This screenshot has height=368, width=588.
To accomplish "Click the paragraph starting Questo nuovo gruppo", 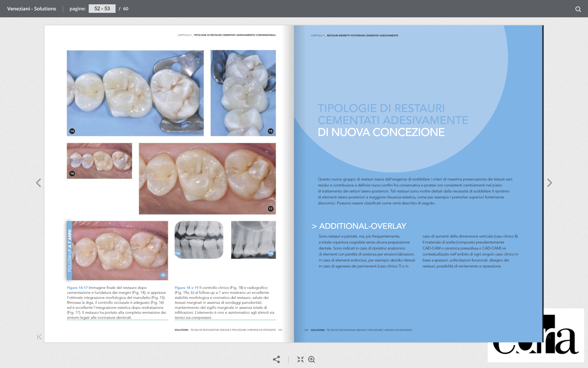I will point(415,191).
